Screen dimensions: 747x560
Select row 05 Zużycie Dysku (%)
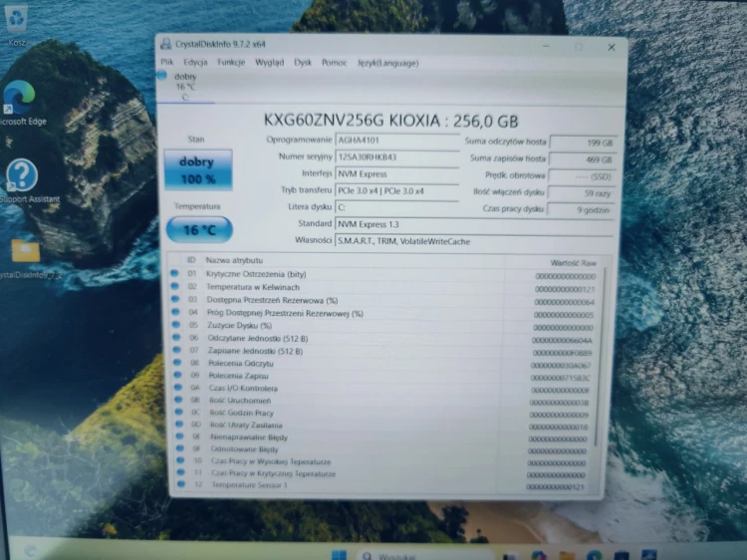(383, 326)
